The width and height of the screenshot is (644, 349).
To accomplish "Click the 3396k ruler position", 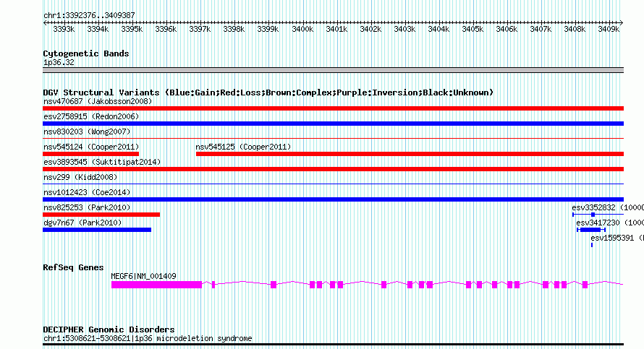I will (166, 29).
